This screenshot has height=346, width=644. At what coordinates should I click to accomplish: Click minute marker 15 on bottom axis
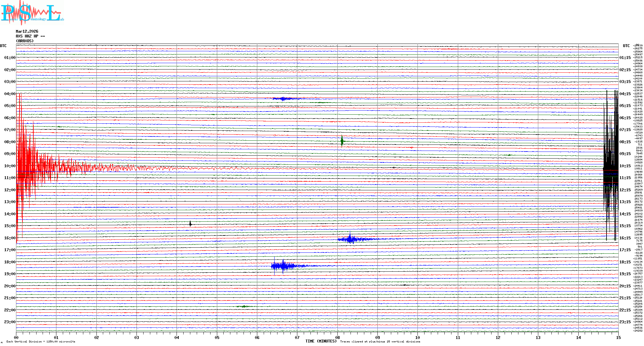(x=618, y=337)
